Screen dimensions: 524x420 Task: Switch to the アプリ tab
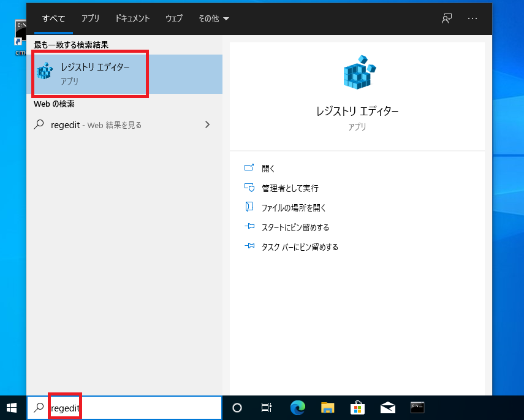(90, 18)
